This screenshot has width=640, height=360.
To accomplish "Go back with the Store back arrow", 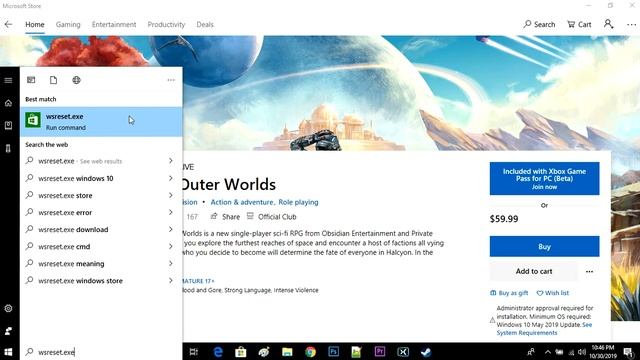I will [8, 24].
